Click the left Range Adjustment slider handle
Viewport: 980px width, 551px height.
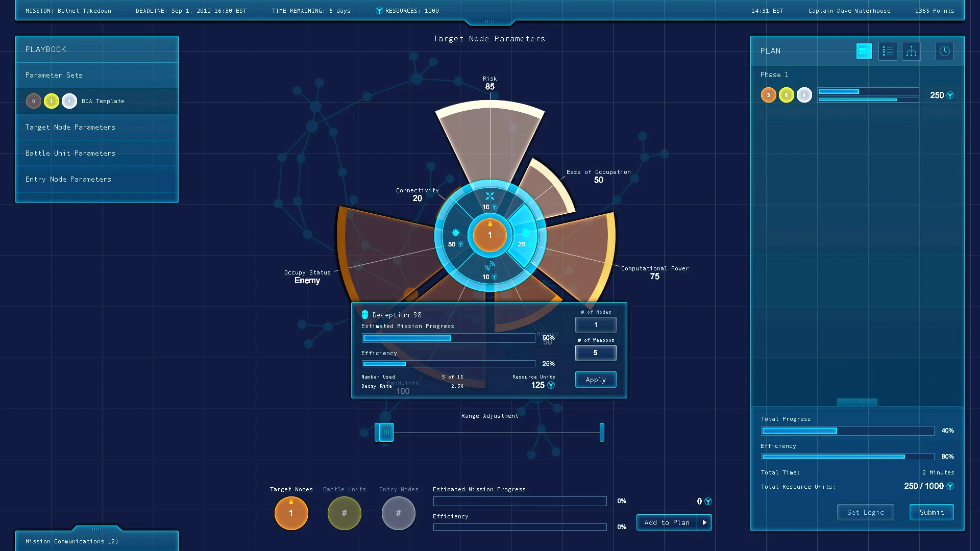(385, 432)
